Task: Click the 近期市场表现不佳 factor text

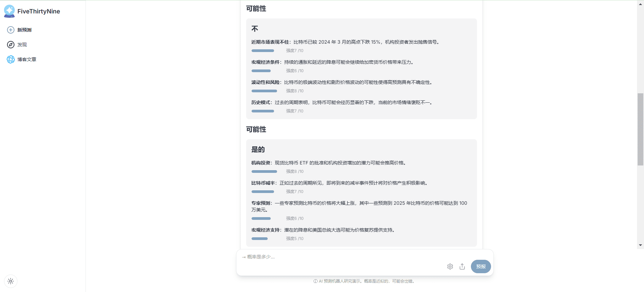Action: (346, 42)
